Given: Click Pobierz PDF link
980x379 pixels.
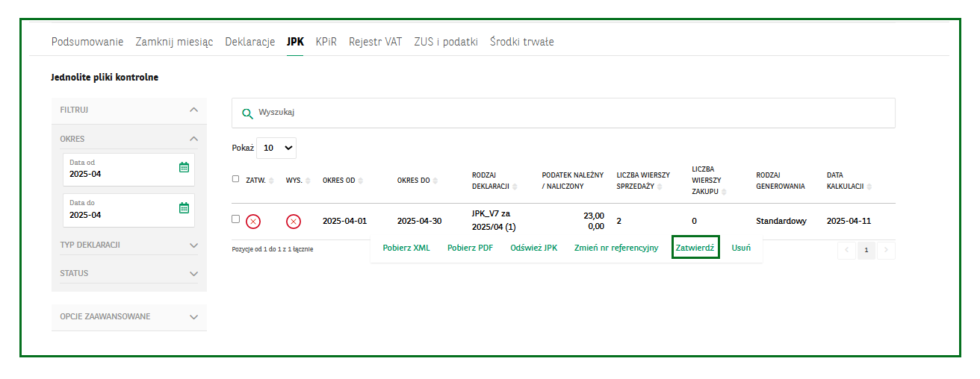Looking at the screenshot, I should (471, 248).
